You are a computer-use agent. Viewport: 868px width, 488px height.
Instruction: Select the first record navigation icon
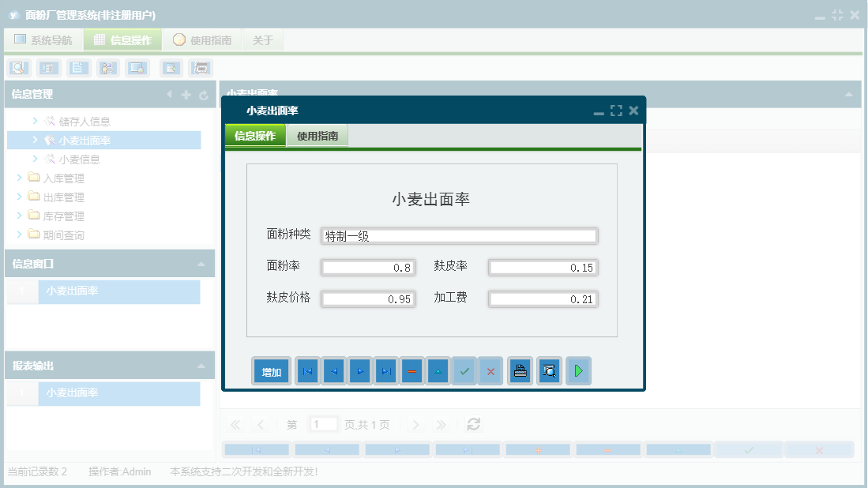pos(306,370)
